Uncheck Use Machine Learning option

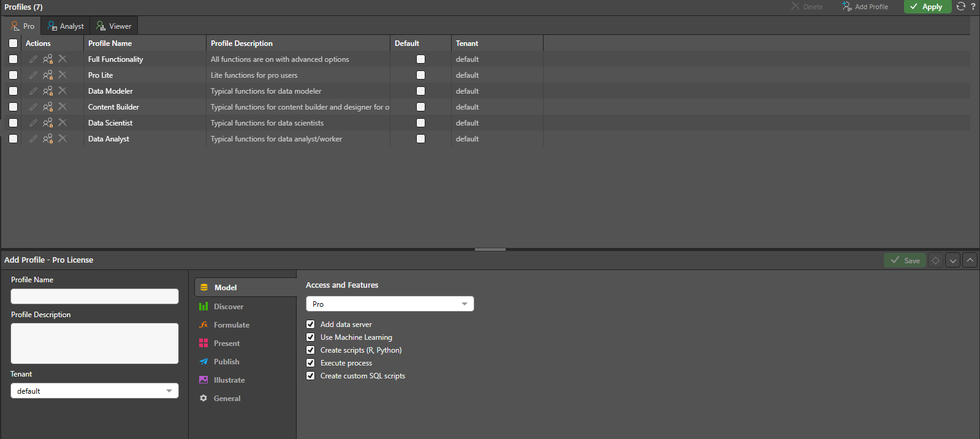point(311,337)
